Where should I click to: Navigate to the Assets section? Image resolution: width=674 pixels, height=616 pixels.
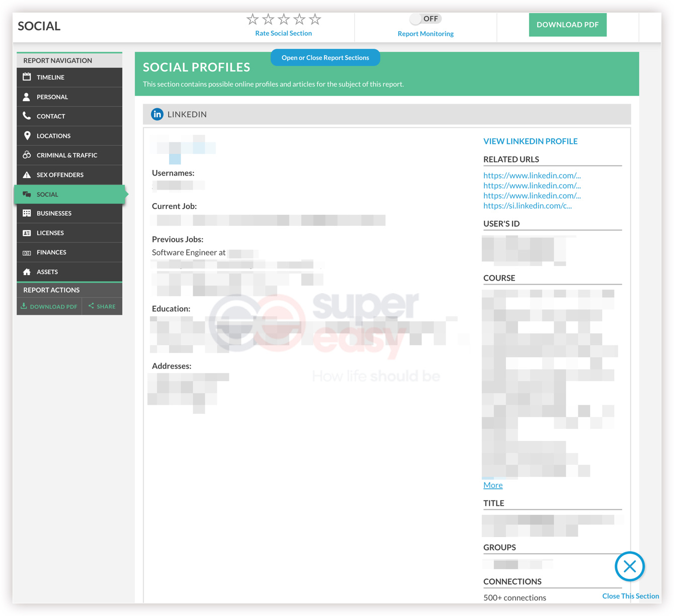[69, 272]
